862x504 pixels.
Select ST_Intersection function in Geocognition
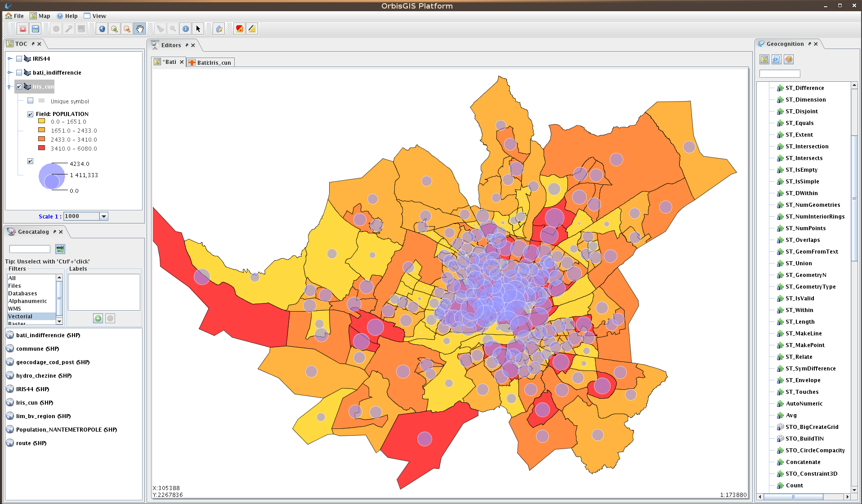click(807, 146)
